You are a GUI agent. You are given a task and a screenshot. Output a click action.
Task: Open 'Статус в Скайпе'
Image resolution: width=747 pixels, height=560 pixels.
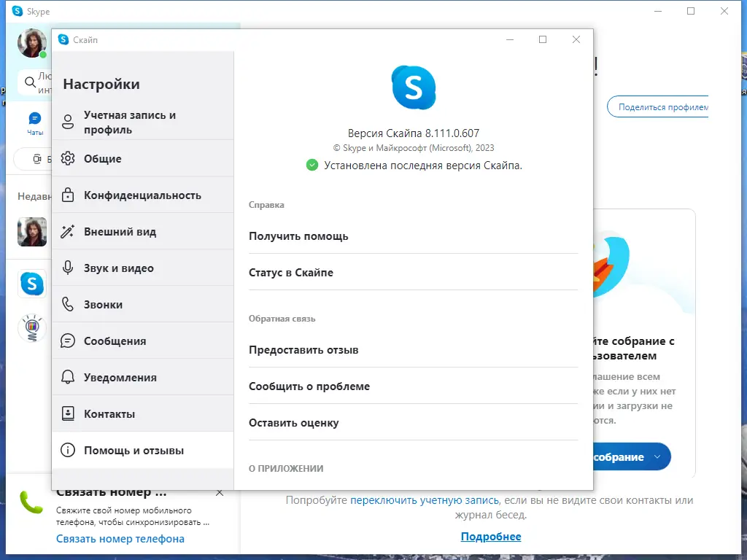click(x=413, y=273)
